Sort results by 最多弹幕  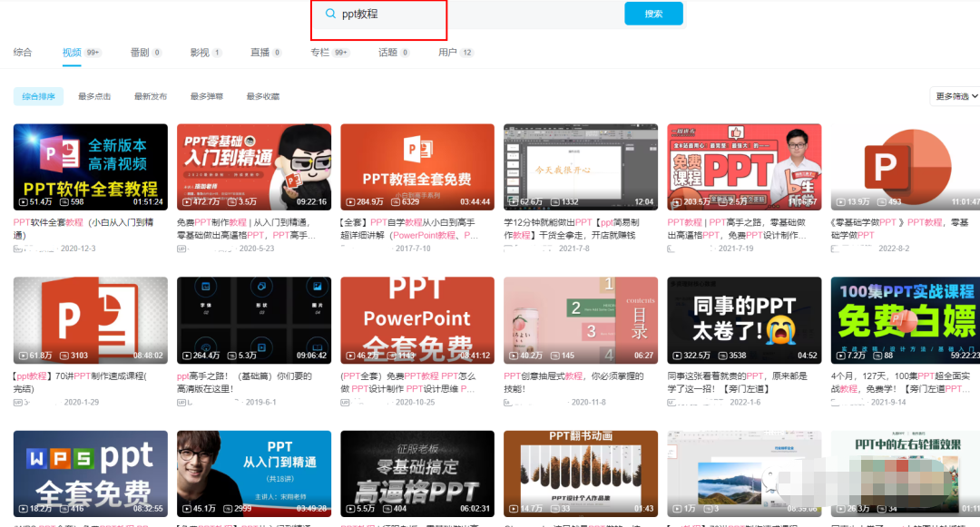[207, 96]
